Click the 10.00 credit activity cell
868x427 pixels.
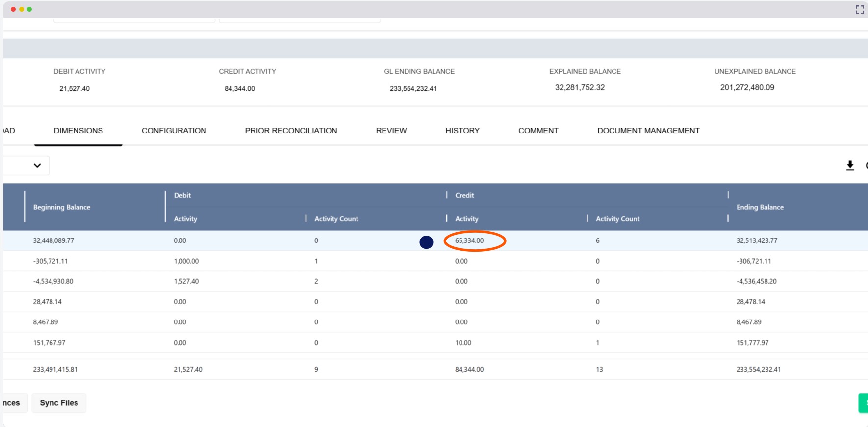[x=463, y=343]
